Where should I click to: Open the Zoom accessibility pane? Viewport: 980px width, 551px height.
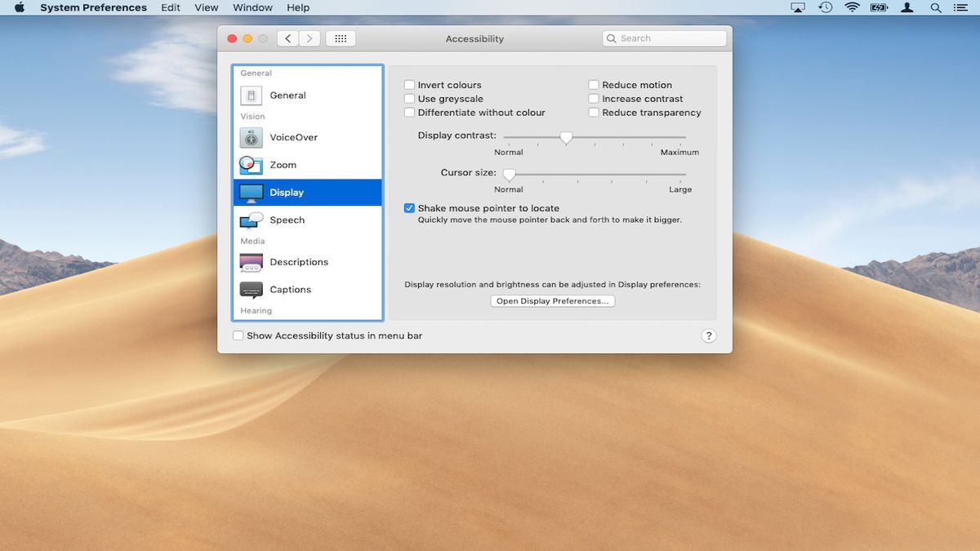(251, 164)
